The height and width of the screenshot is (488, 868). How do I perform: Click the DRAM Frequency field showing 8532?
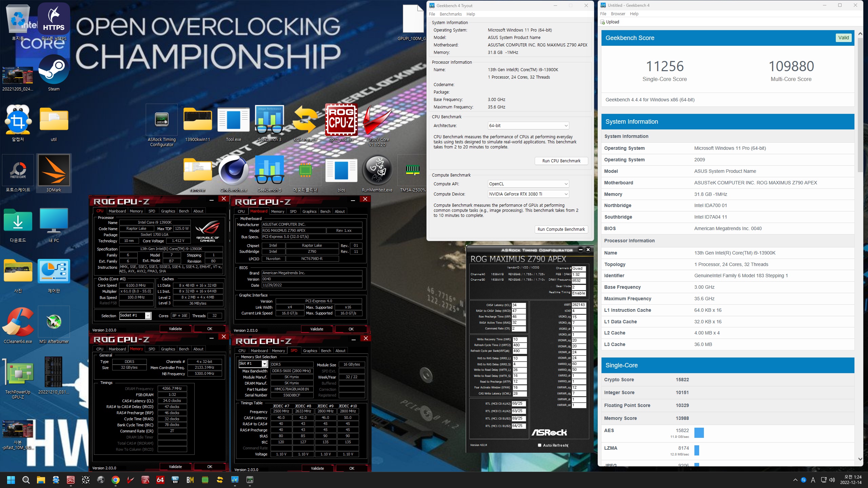(x=579, y=281)
